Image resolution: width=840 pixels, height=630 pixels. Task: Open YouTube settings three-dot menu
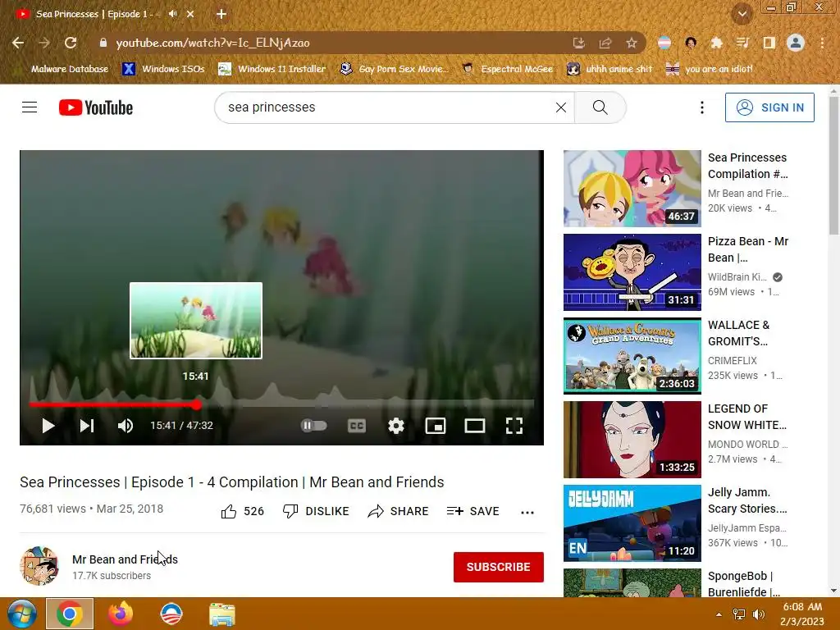tap(702, 107)
